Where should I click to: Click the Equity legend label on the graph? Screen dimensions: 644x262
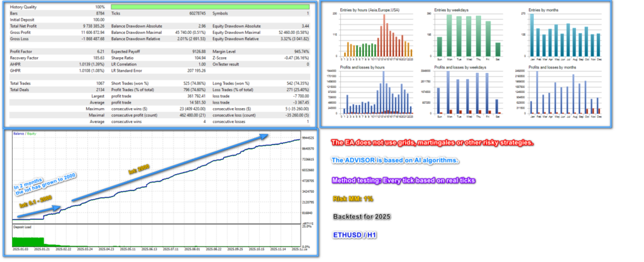pyautogui.click(x=31, y=134)
